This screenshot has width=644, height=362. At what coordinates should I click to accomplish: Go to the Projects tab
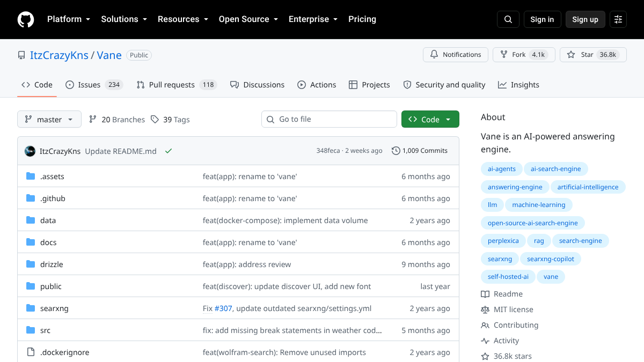pyautogui.click(x=369, y=85)
